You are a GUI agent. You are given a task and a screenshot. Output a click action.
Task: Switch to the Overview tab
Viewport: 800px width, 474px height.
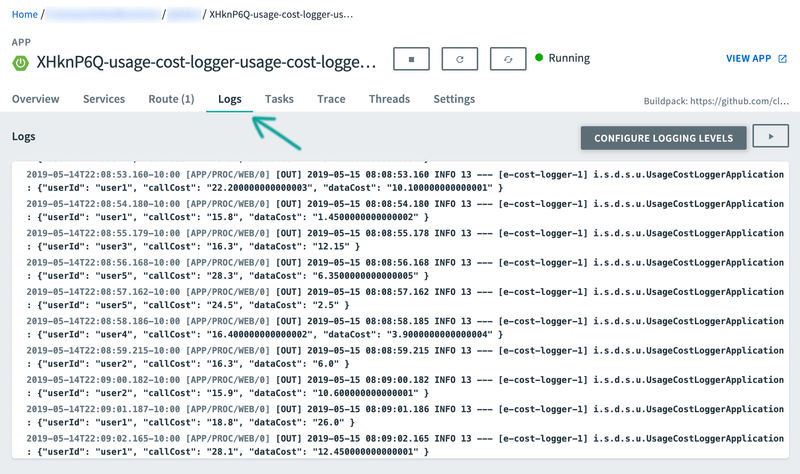pyautogui.click(x=36, y=99)
